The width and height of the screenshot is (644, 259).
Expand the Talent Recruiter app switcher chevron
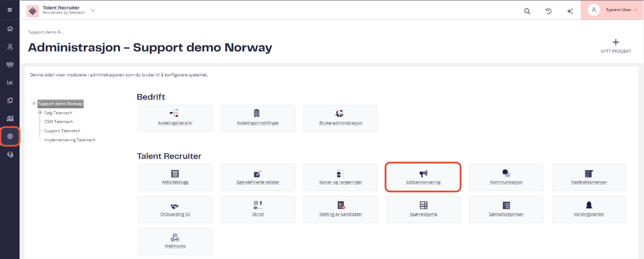tap(93, 10)
